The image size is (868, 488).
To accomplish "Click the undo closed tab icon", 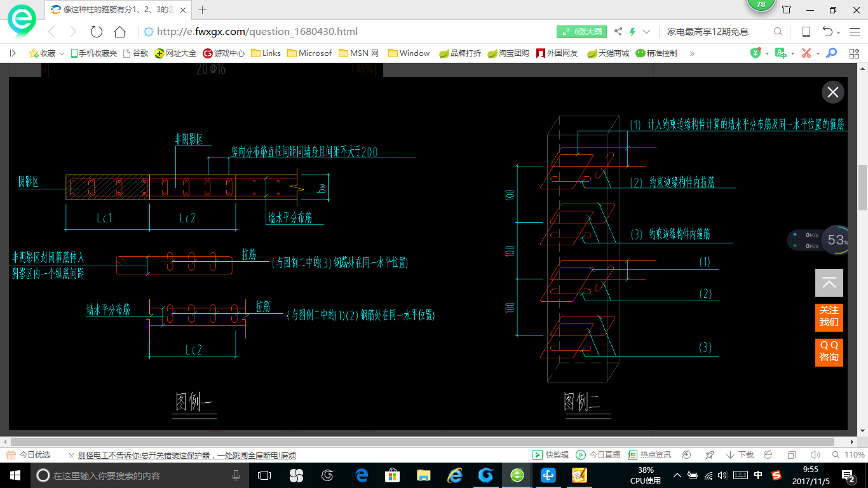I will [827, 32].
